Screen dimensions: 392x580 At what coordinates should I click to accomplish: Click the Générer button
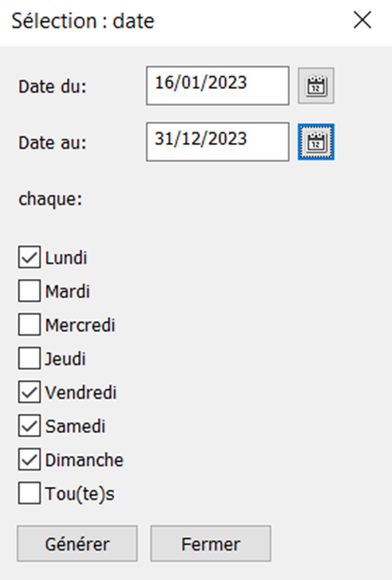coord(77,544)
